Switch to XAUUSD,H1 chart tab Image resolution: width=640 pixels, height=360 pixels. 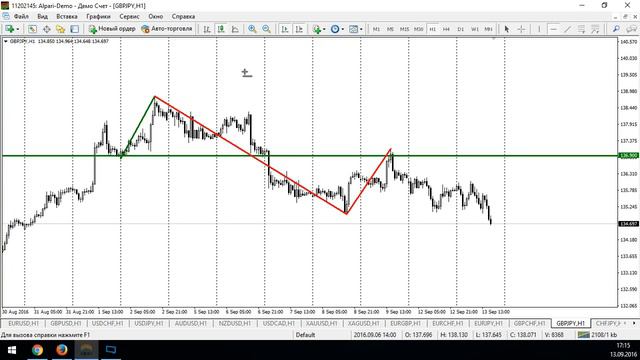pyautogui.click(x=321, y=323)
